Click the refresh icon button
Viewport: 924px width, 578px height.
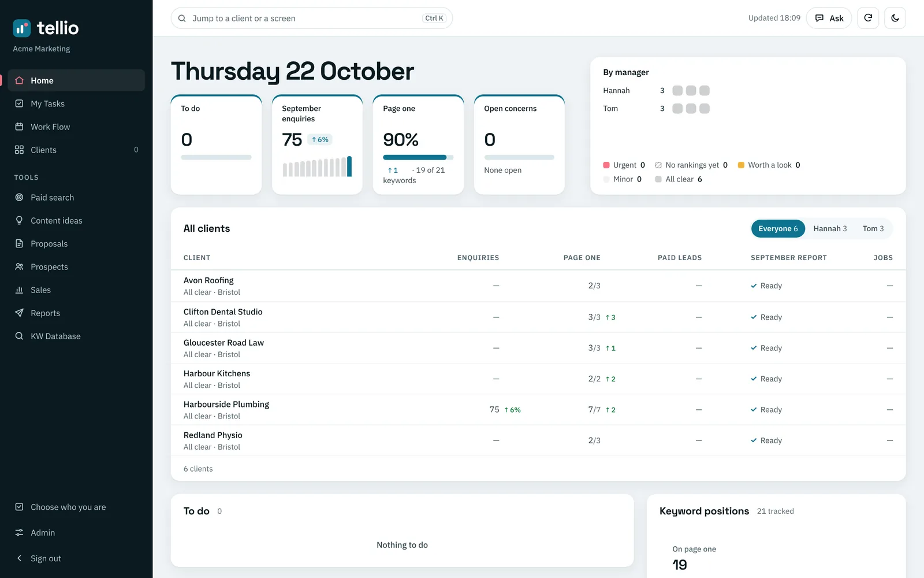pos(868,18)
